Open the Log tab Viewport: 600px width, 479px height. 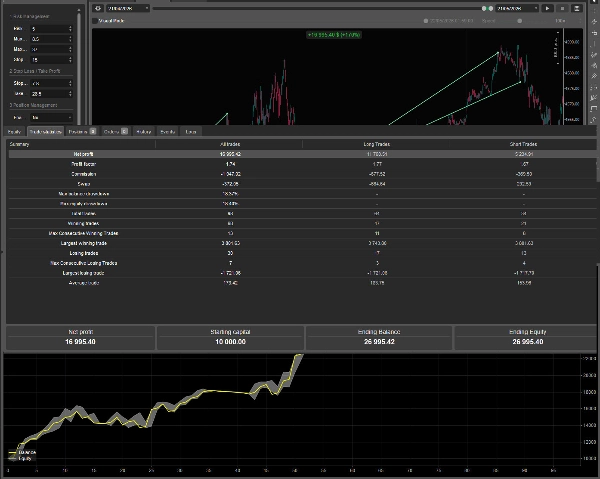pyautogui.click(x=191, y=132)
